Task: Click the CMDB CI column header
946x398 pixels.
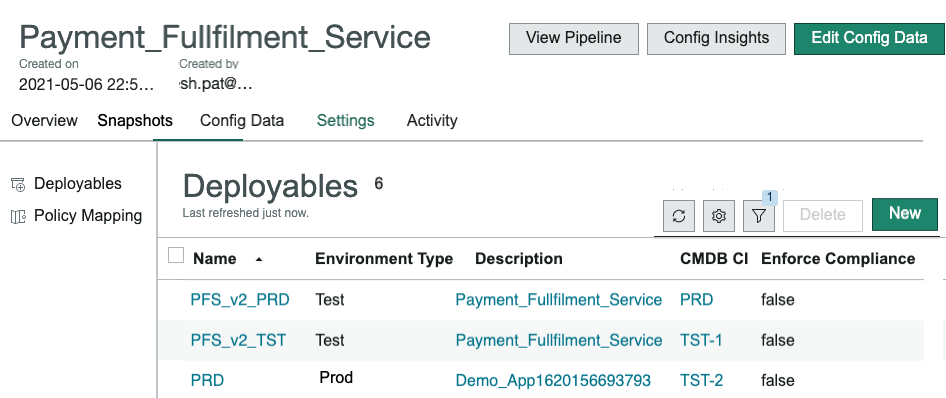Action: [714, 259]
